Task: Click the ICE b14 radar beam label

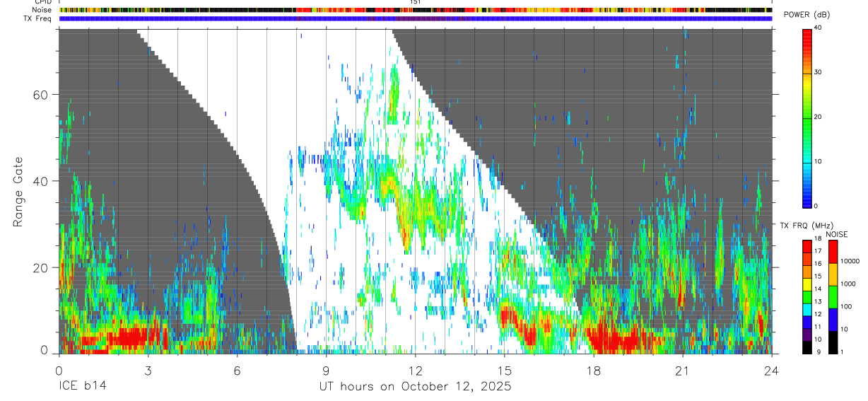Action: [82, 387]
